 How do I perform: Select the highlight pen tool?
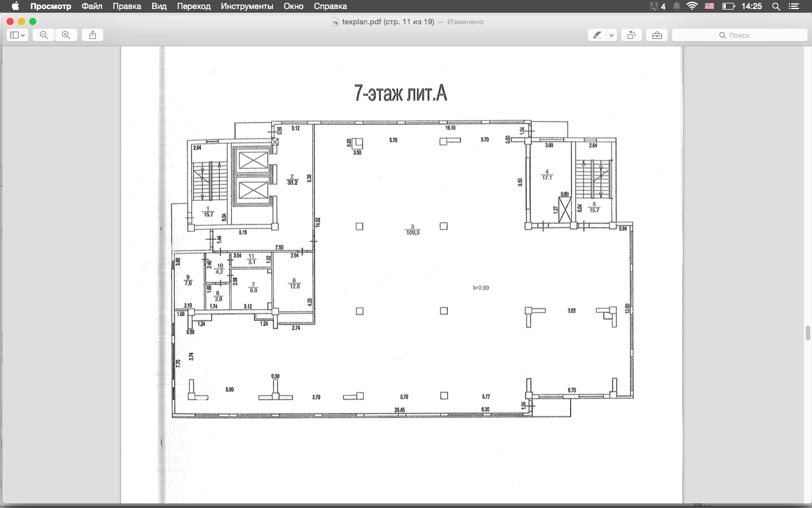pyautogui.click(x=597, y=35)
